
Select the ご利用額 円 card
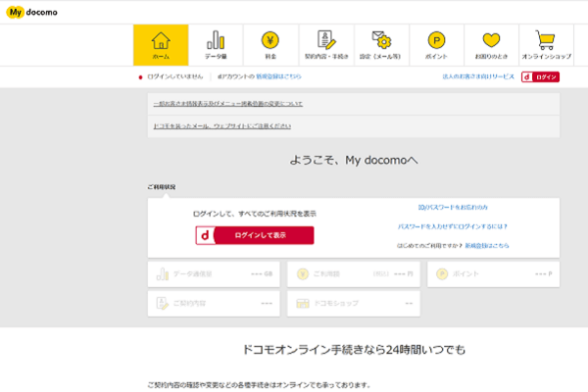pos(354,274)
